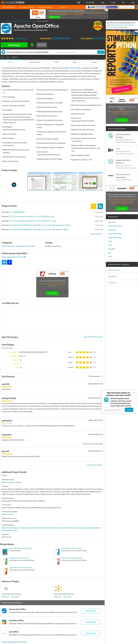Open See All Activity link

pyautogui.click(x=96, y=234)
